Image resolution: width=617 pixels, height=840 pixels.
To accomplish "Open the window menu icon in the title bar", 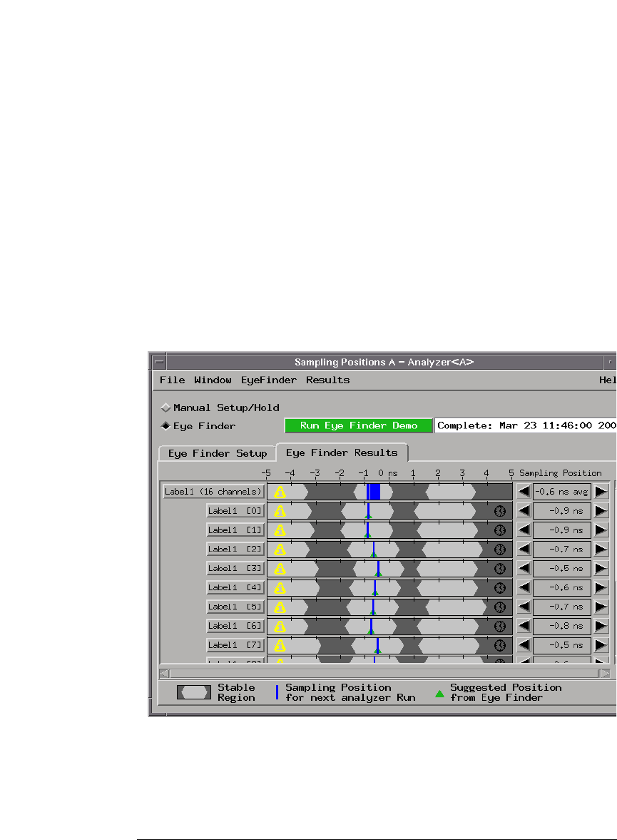I will 159,362.
